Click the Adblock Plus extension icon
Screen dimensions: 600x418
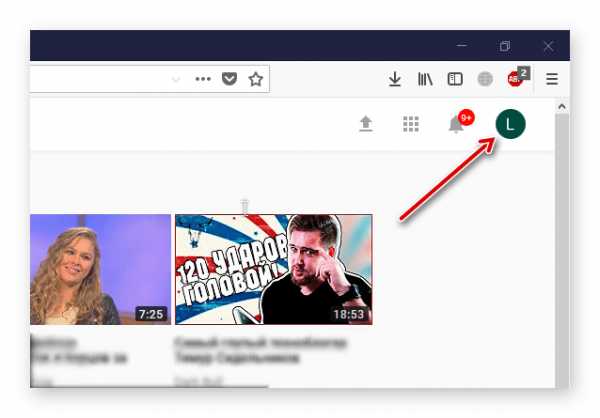click(x=515, y=79)
